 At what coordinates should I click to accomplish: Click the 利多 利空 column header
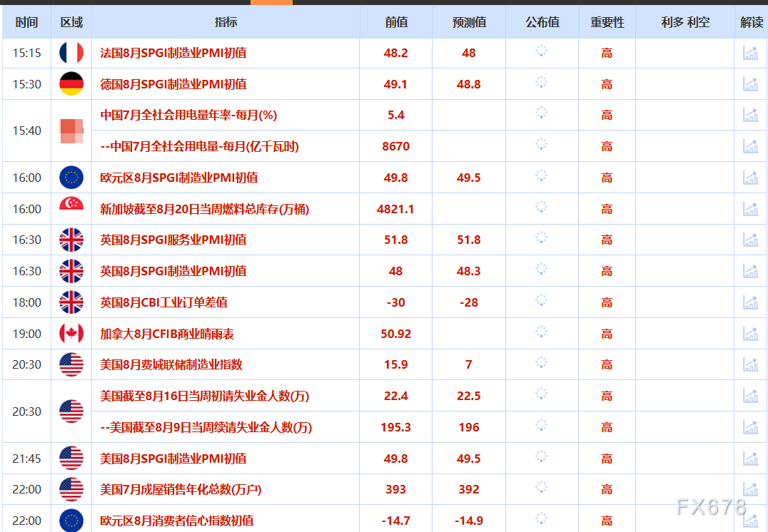coord(684,22)
